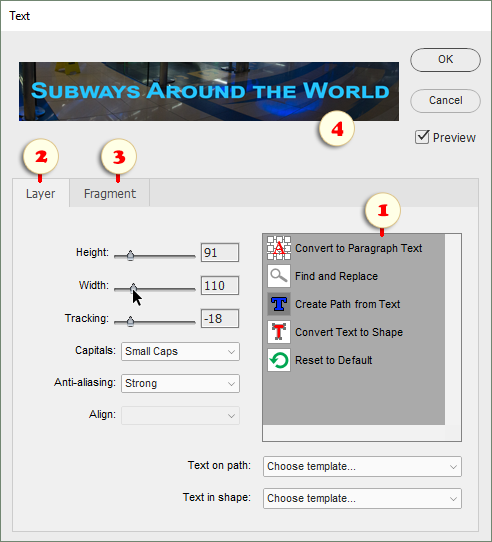Image resolution: width=492 pixels, height=542 pixels.
Task: Expand the Anti-aliasing dropdown set to Strong
Action: [180, 383]
